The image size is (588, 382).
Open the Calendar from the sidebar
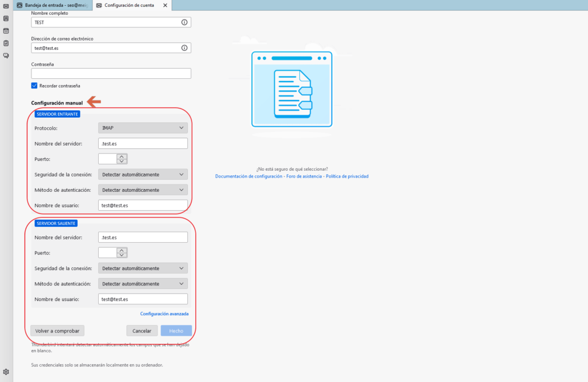pyautogui.click(x=6, y=31)
